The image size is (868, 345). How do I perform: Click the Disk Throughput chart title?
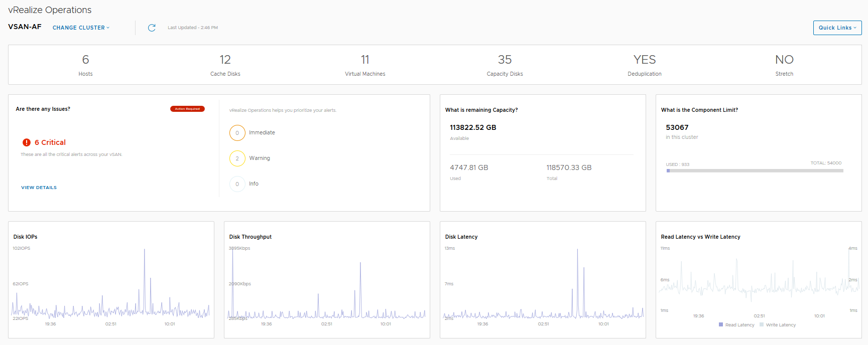pyautogui.click(x=251, y=237)
